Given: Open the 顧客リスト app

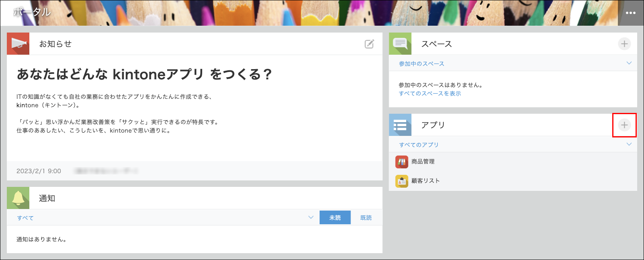Looking at the screenshot, I should coord(426,181).
